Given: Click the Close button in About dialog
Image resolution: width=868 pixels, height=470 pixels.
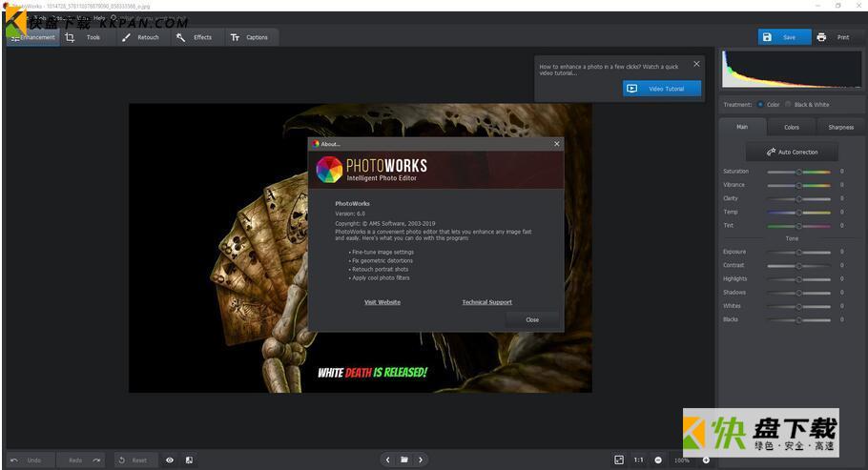Looking at the screenshot, I should (x=532, y=320).
